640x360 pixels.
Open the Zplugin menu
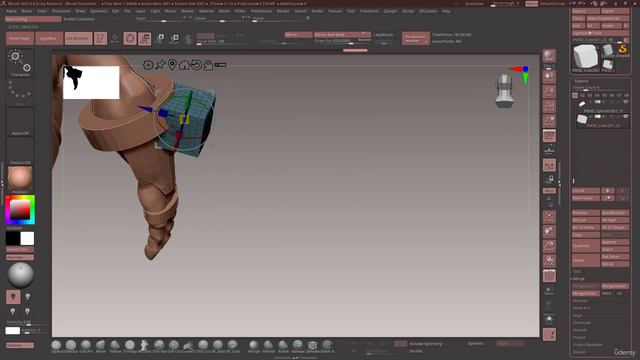(390, 11)
